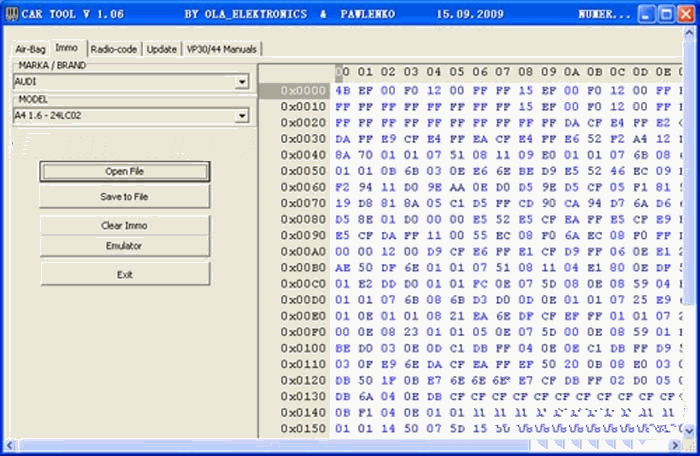This screenshot has height=456, width=700.
Task: Click column header 01 in hex view
Action: pyautogui.click(x=365, y=72)
